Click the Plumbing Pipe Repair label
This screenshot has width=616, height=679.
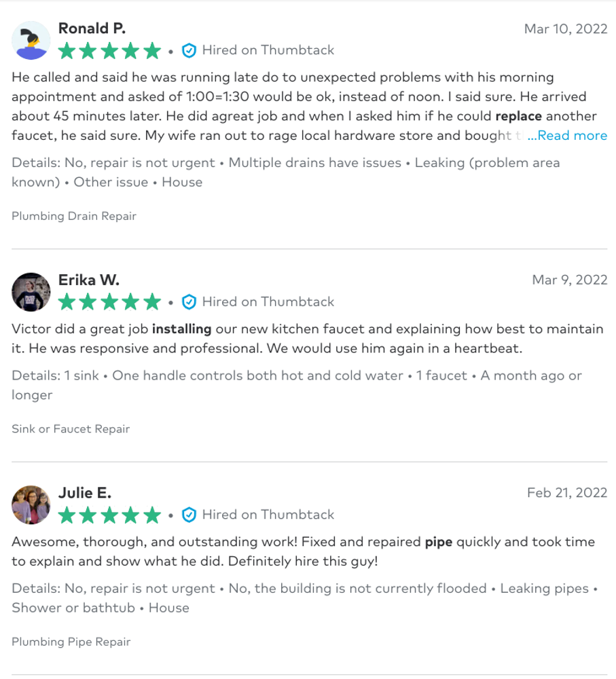click(x=71, y=642)
